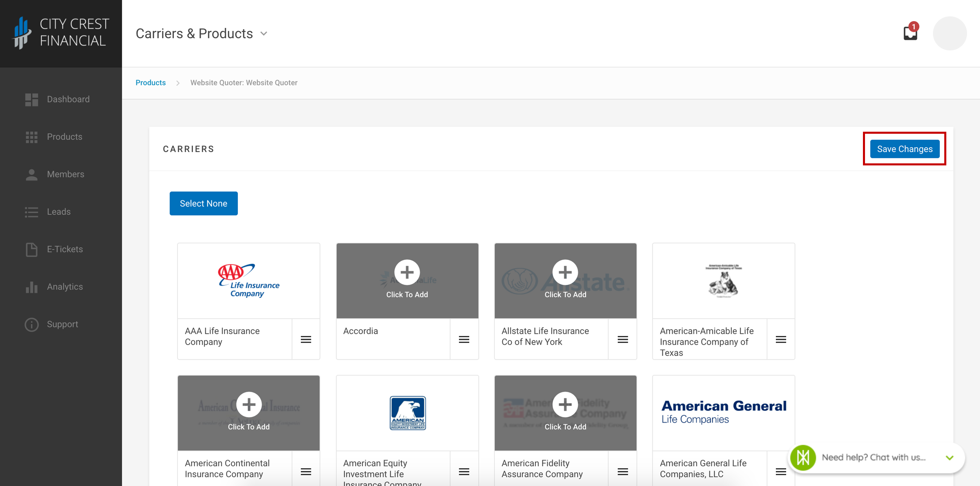Open the notifications inbox icon
This screenshot has height=486, width=980.
(x=910, y=33)
